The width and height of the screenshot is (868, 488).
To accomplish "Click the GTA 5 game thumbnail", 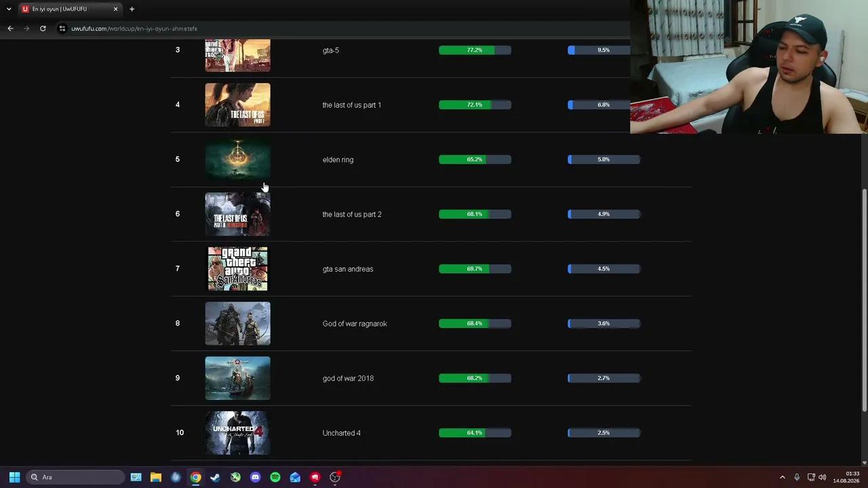I will click(237, 56).
